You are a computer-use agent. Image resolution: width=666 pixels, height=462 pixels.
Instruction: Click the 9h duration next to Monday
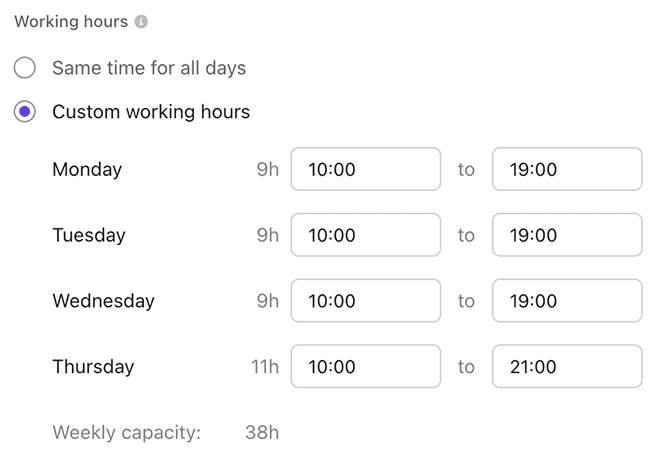[268, 170]
